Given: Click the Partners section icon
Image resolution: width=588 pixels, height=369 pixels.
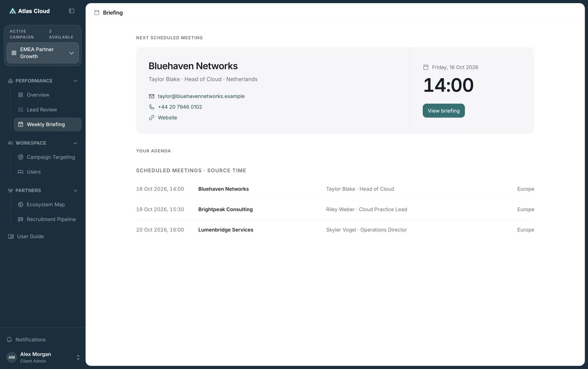Looking at the screenshot, I should point(10,191).
